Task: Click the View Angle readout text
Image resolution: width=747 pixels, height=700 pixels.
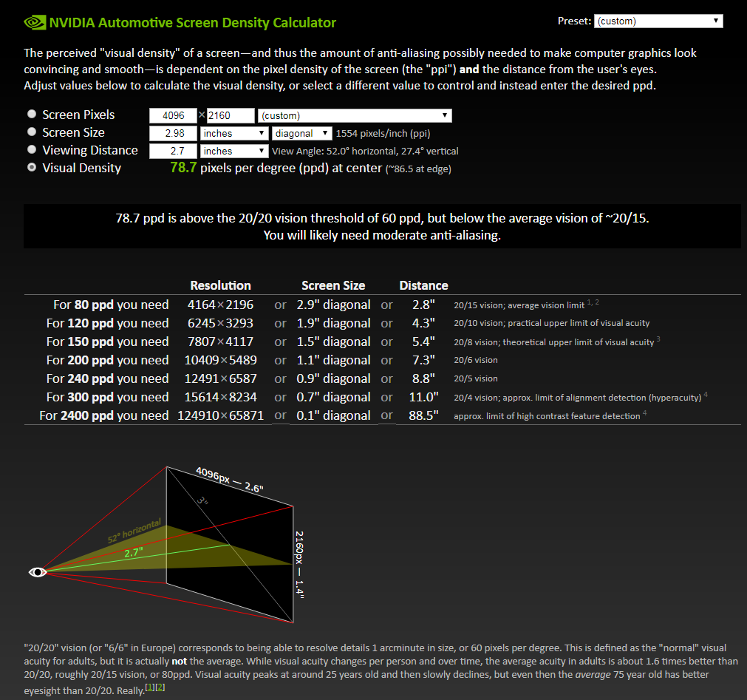Action: point(365,151)
